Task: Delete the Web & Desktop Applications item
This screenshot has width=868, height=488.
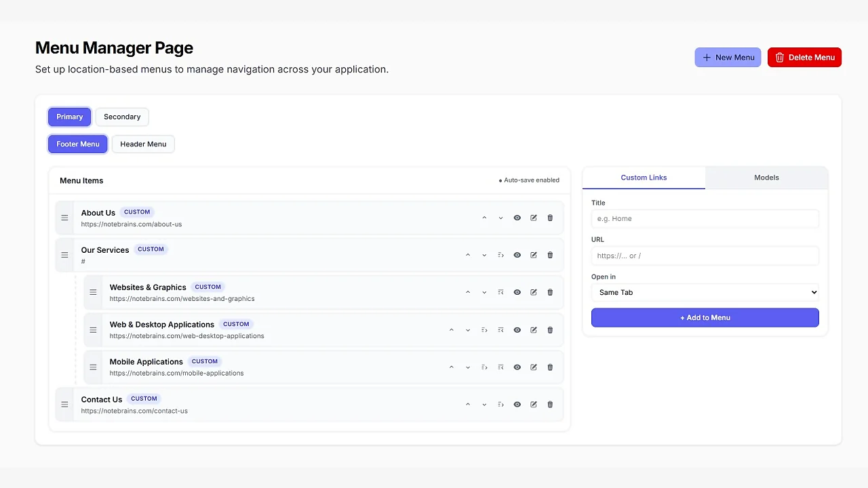Action: coord(550,330)
